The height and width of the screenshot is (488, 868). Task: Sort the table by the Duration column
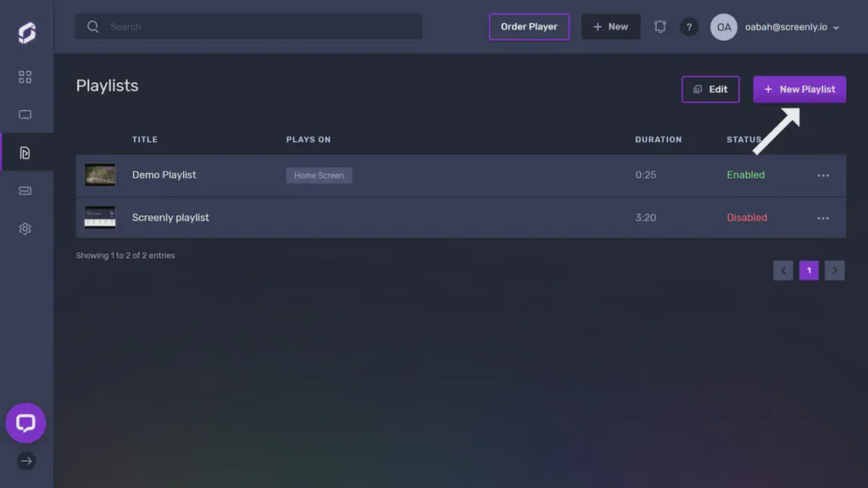pos(659,139)
